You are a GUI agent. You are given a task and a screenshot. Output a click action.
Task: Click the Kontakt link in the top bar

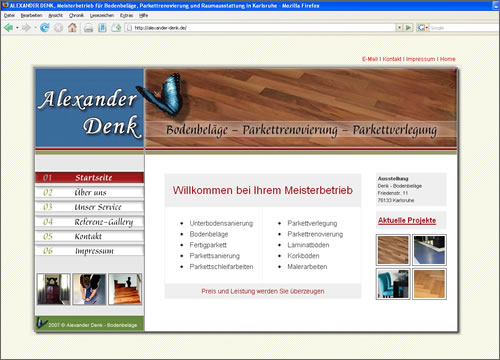click(x=392, y=59)
